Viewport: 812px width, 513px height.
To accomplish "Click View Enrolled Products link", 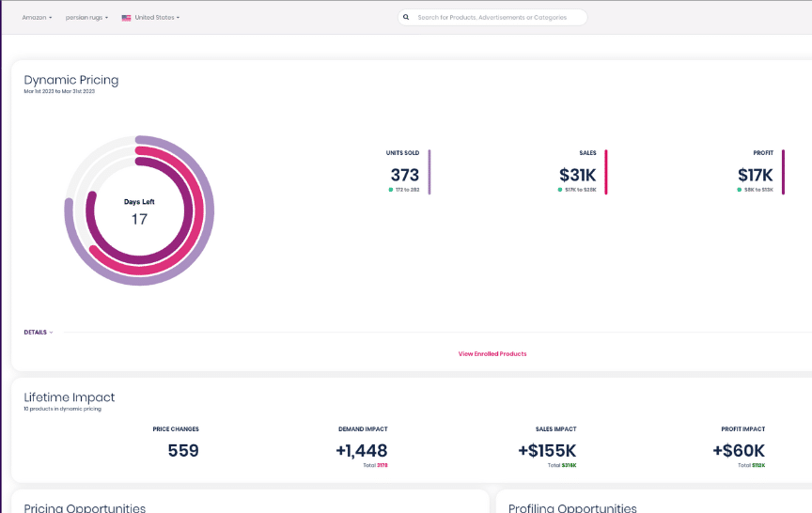I will pos(492,354).
